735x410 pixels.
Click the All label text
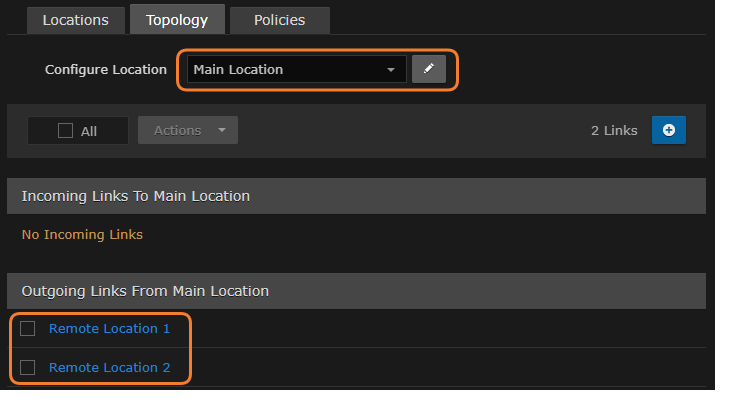(89, 131)
